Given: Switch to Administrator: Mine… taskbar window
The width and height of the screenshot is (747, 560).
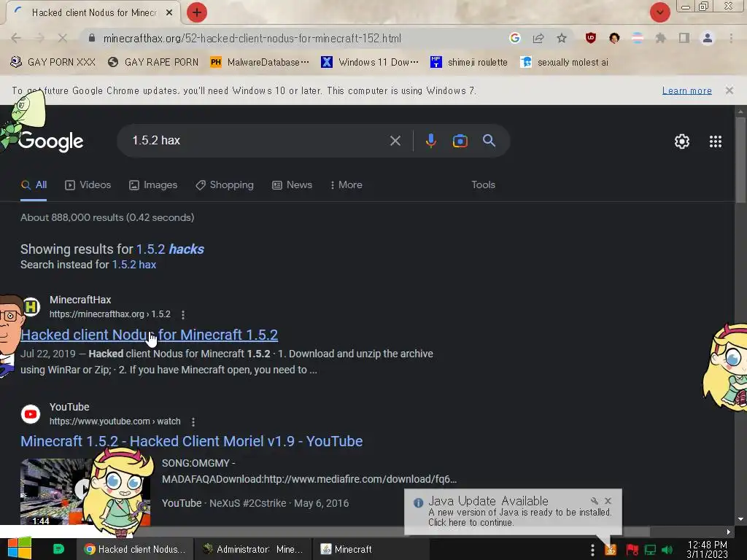Looking at the screenshot, I should pos(252,550).
